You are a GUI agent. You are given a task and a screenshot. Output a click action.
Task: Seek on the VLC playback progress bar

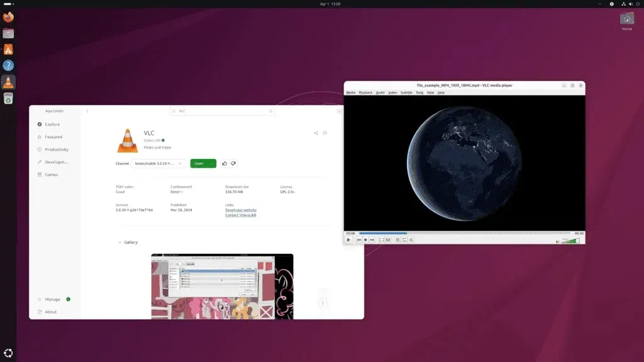(x=465, y=233)
